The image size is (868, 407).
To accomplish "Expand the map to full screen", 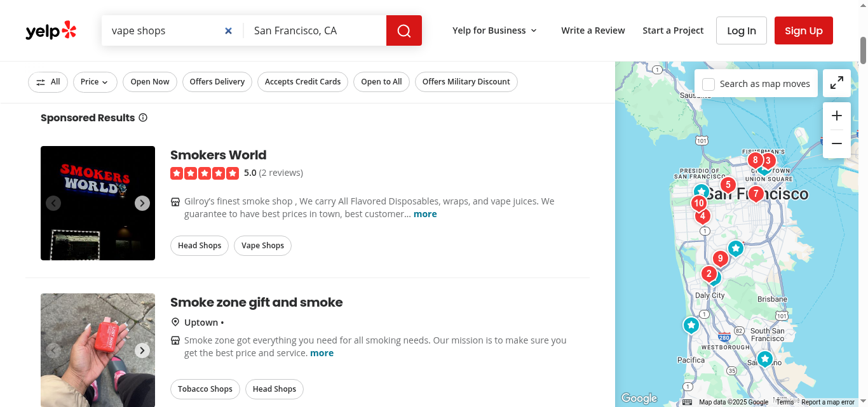I will [x=837, y=83].
